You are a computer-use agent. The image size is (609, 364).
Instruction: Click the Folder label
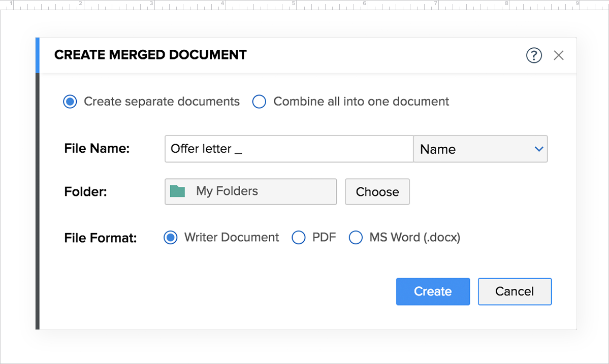pos(85,192)
